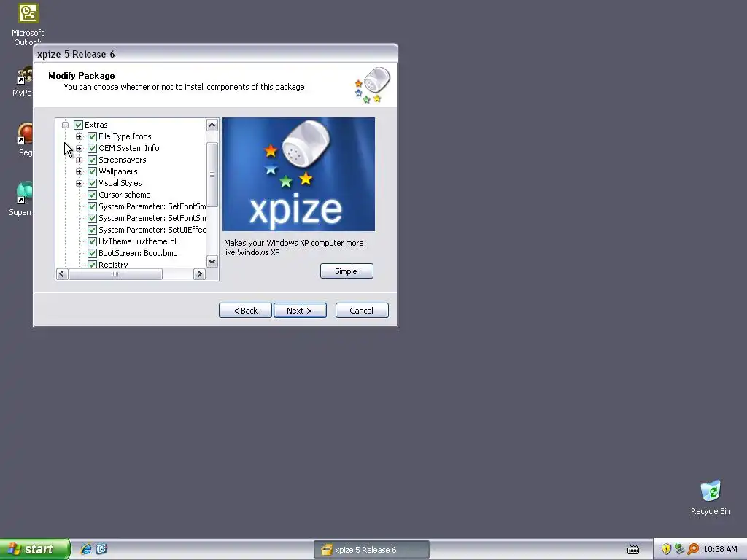Launch Internet Explorer from quick launch

(x=86, y=549)
